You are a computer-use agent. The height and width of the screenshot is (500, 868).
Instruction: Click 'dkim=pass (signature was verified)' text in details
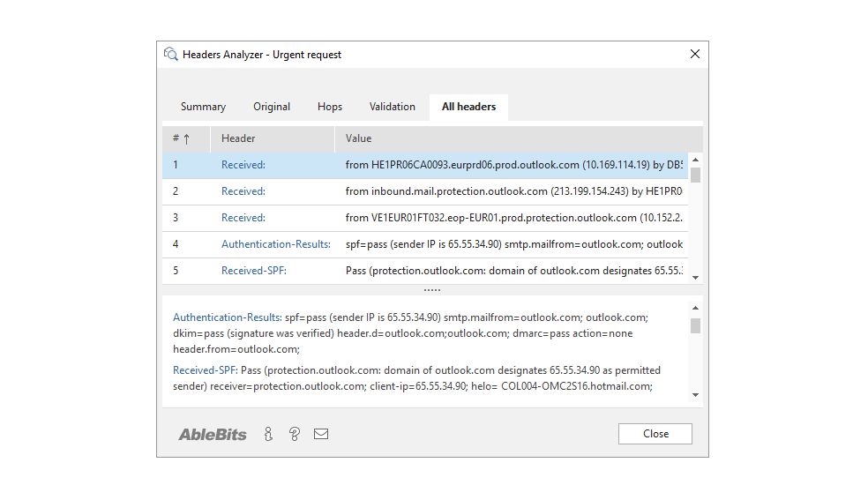pyautogui.click(x=253, y=333)
